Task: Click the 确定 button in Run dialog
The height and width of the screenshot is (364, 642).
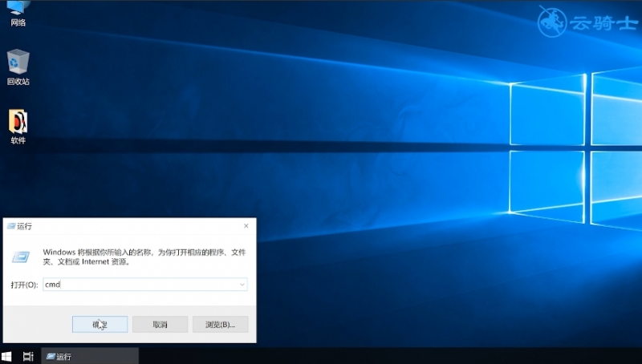Action: click(100, 325)
